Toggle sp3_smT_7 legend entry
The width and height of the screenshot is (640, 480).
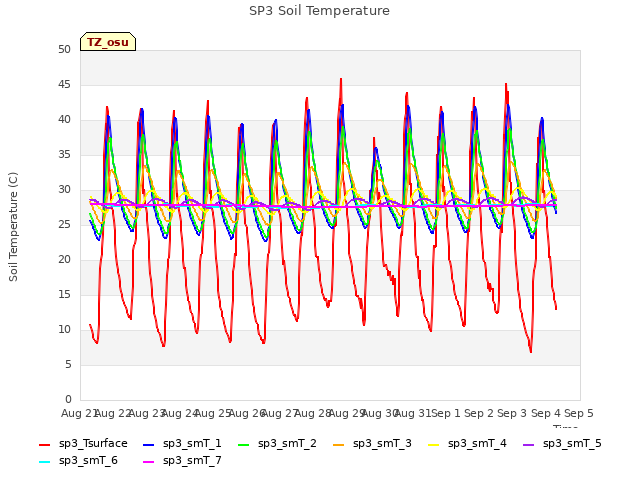(x=182, y=460)
